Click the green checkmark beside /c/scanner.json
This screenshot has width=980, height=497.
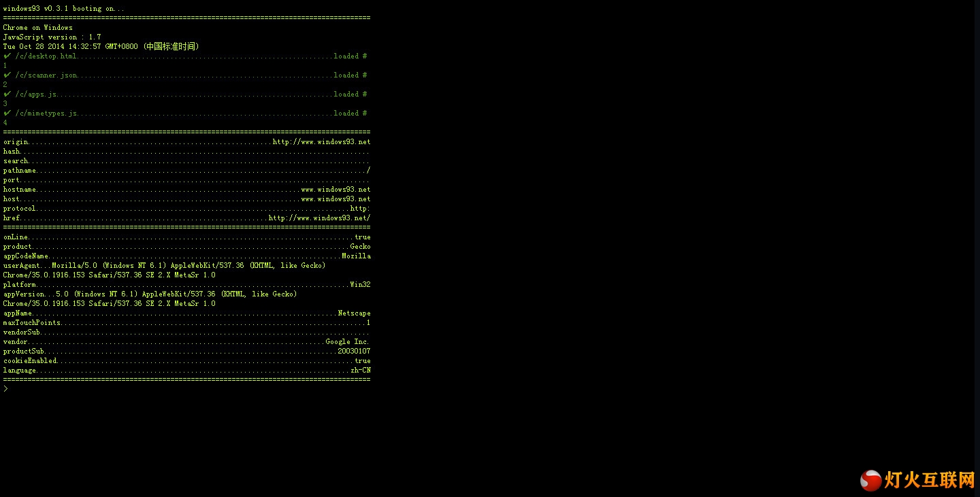pos(7,75)
